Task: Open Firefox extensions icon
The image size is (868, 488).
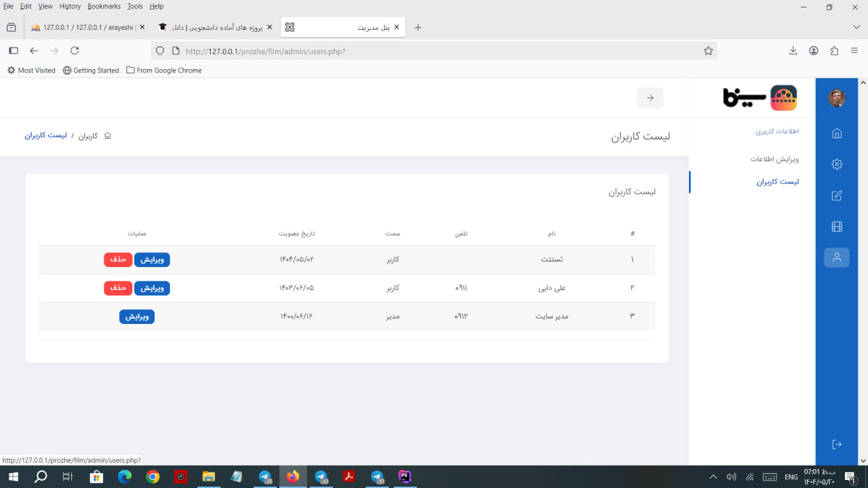Action: tap(834, 51)
